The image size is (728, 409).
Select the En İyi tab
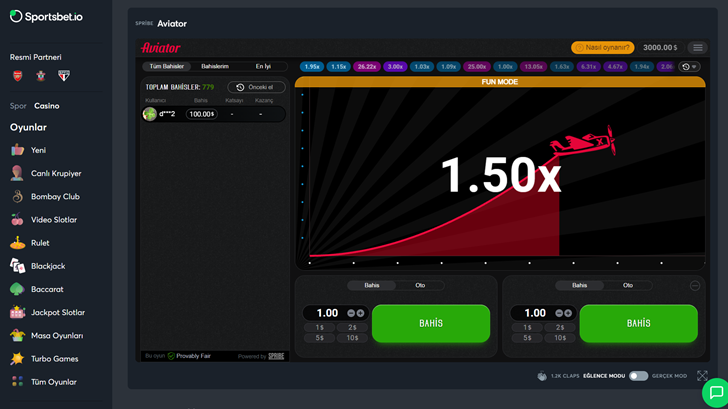[x=263, y=66]
